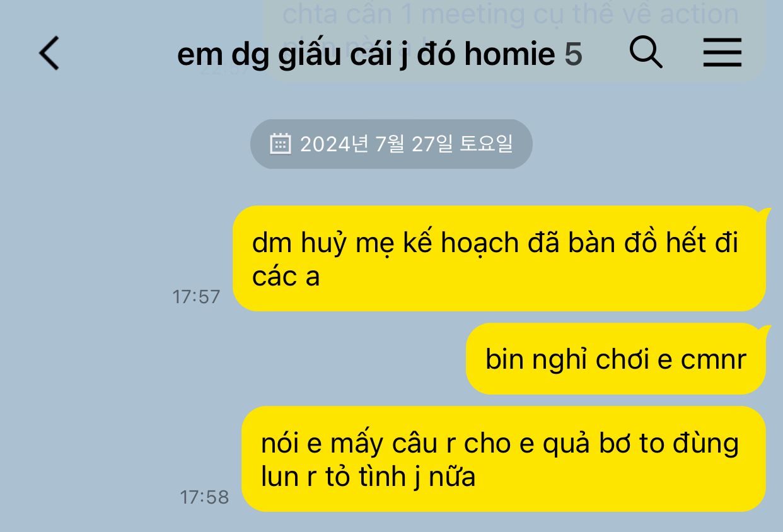This screenshot has width=783, height=532.
Task: Open chat search with magnifier icon
Action: pos(646,52)
